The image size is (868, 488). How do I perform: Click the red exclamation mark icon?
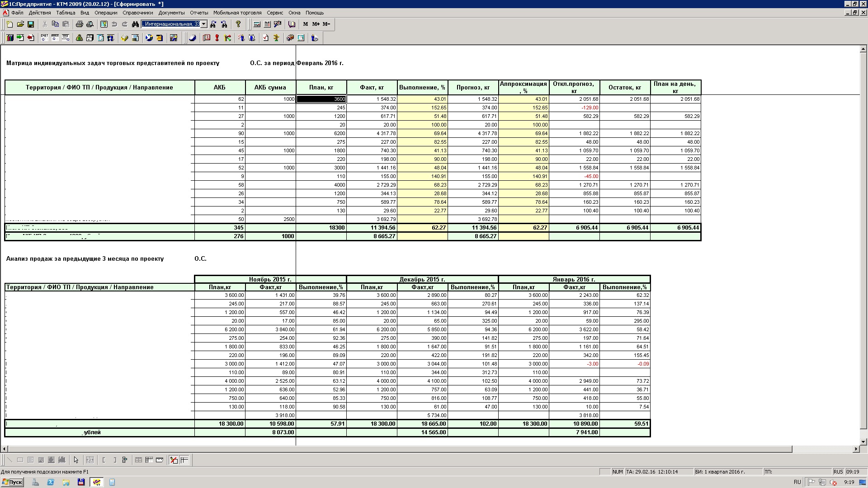pyautogui.click(x=217, y=38)
